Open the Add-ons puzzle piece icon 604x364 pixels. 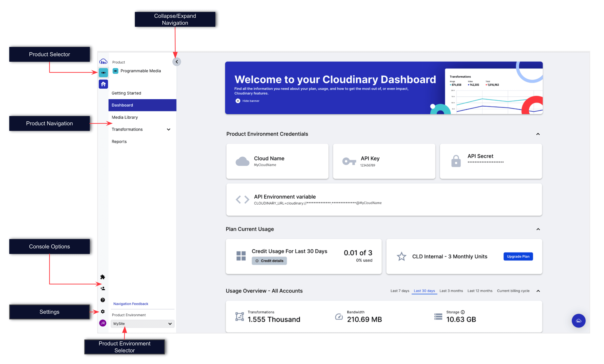click(x=103, y=277)
